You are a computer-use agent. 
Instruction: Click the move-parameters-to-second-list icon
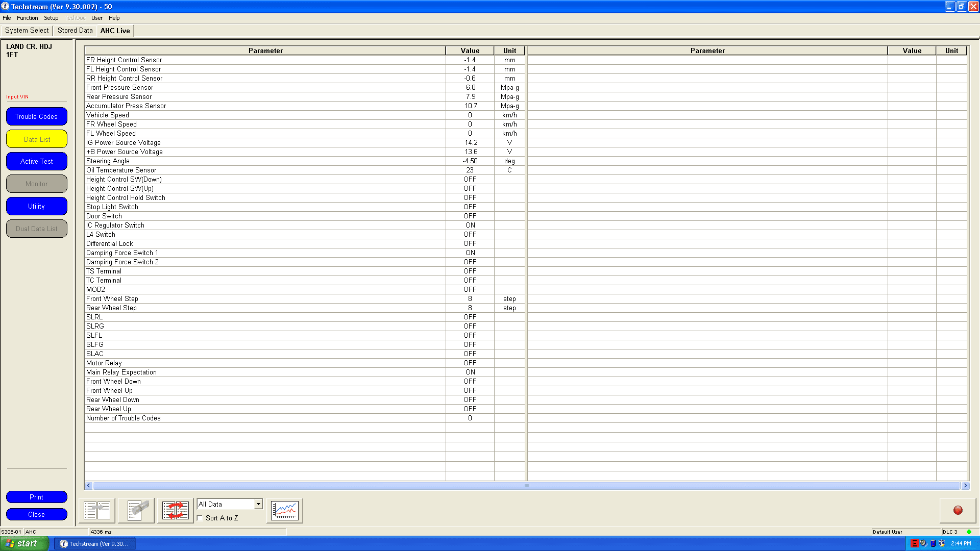click(97, 510)
